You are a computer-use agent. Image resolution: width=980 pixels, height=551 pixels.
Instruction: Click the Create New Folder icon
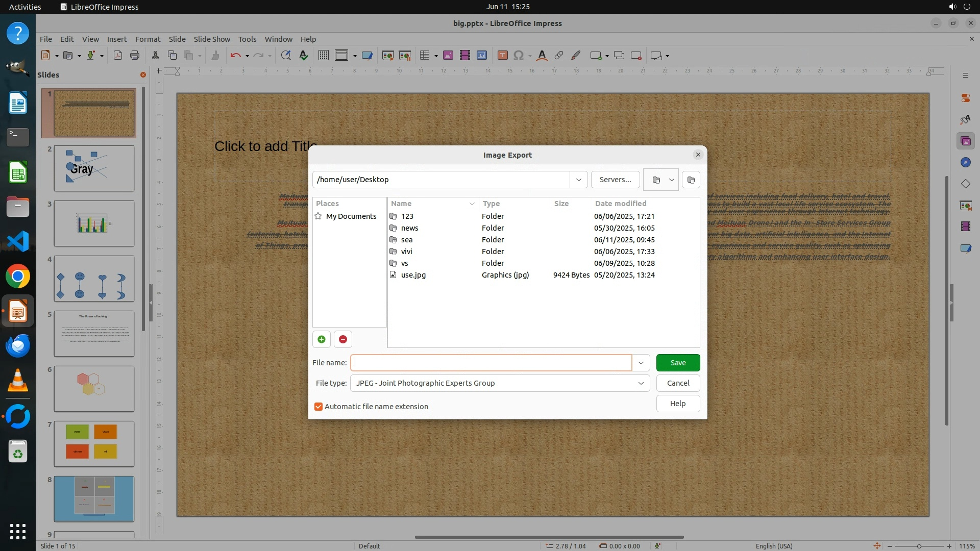(691, 180)
